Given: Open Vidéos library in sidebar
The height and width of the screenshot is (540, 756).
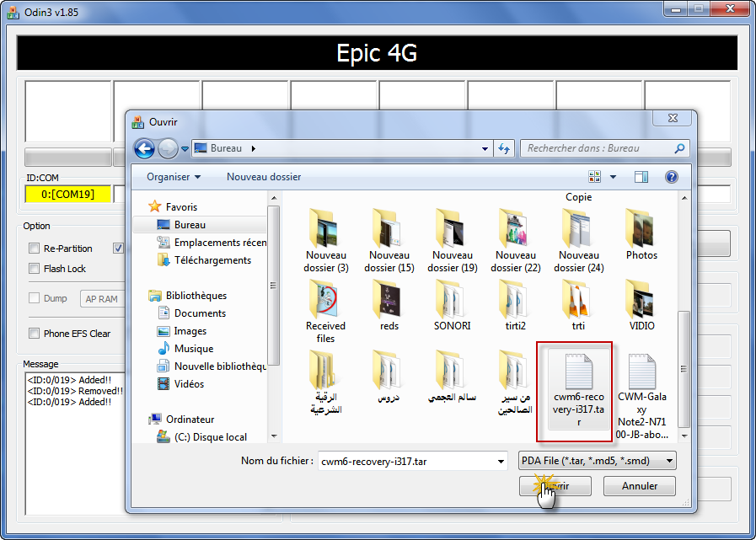Looking at the screenshot, I should 180,384.
